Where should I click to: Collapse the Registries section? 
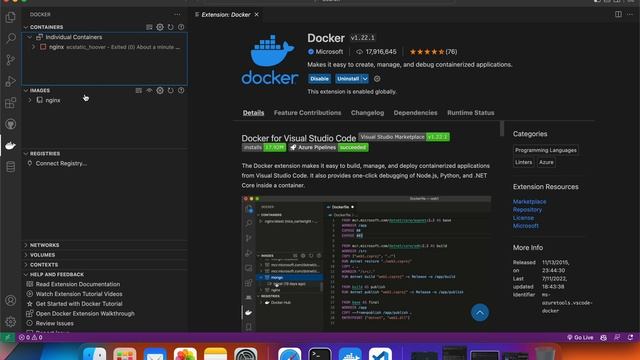tap(26, 153)
